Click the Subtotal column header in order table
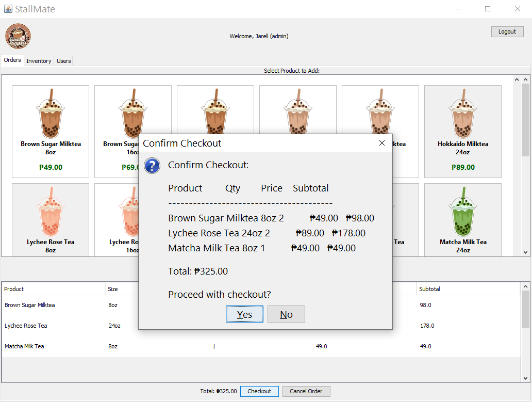This screenshot has width=532, height=402. coord(468,289)
